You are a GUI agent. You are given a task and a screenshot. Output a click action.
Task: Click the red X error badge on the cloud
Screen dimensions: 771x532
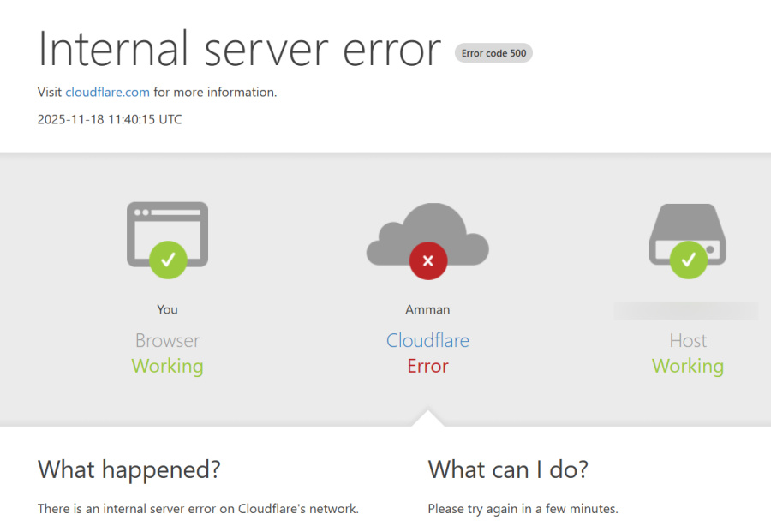coord(427,260)
